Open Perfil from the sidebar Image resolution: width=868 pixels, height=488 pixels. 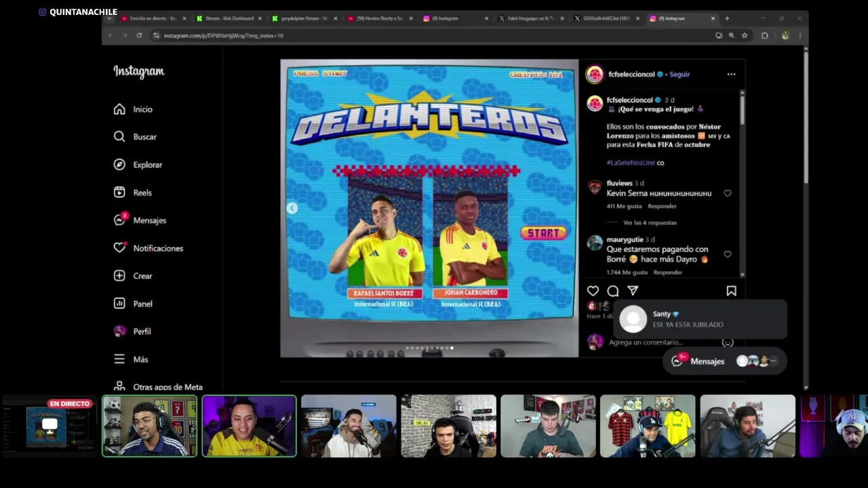point(133,331)
